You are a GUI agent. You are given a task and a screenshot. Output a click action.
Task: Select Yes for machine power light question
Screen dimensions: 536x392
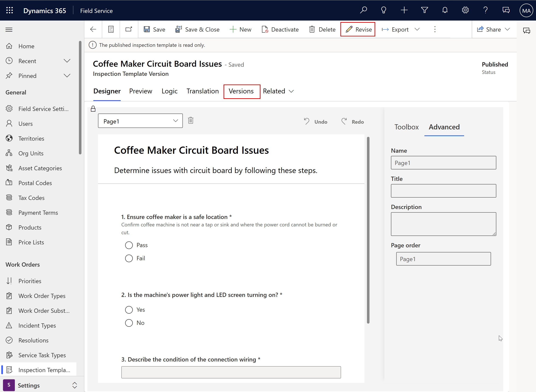[129, 310]
